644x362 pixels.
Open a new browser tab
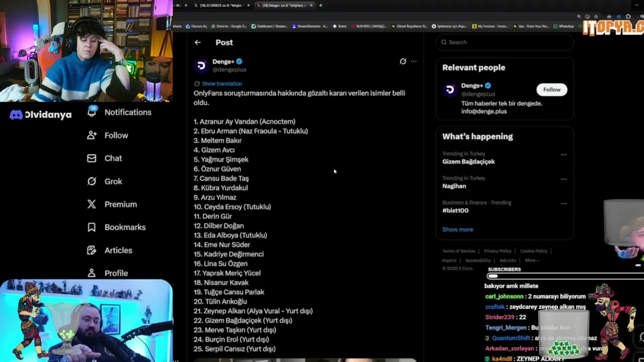(320, 5)
